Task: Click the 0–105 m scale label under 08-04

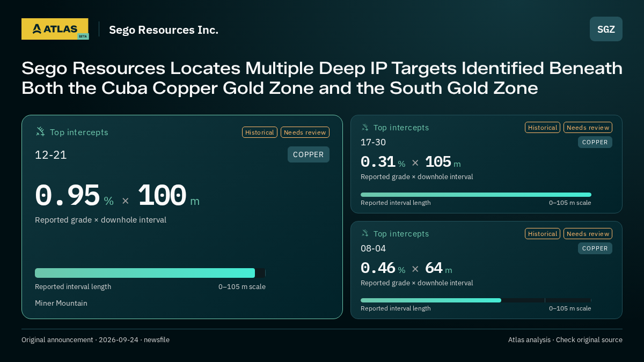Action: click(x=570, y=308)
